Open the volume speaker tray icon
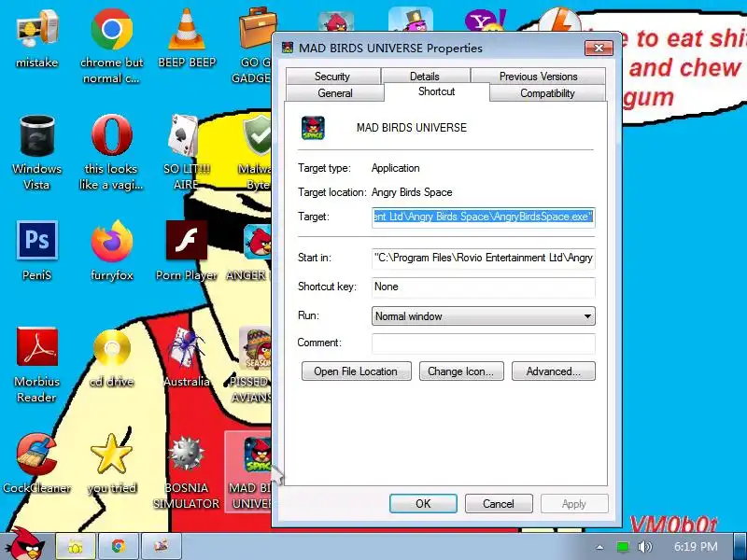Viewport: 747px width, 560px height. [x=645, y=547]
